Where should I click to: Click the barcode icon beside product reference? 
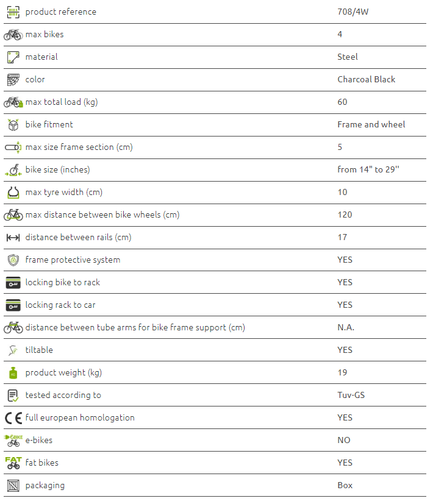click(x=13, y=12)
